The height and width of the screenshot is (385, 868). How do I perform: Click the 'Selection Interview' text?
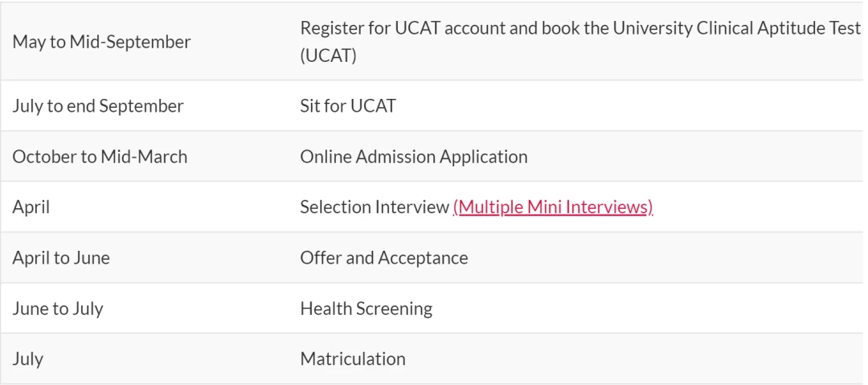tap(375, 207)
